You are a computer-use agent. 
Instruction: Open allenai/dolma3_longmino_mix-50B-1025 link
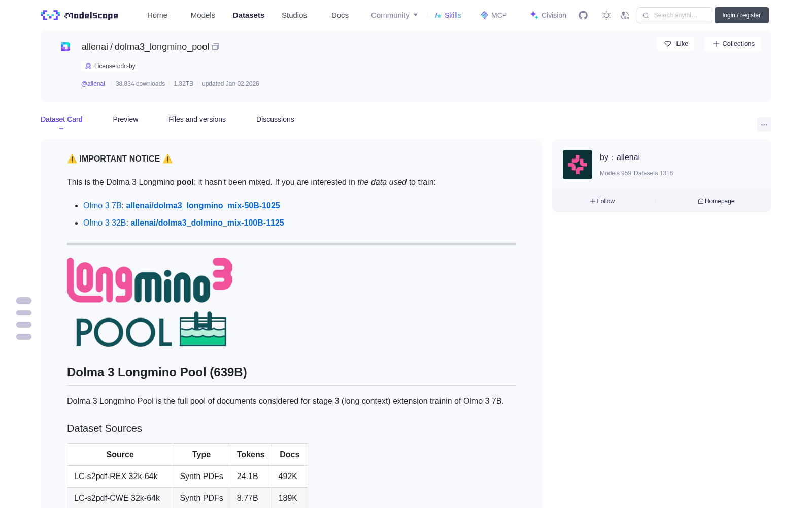click(x=203, y=206)
